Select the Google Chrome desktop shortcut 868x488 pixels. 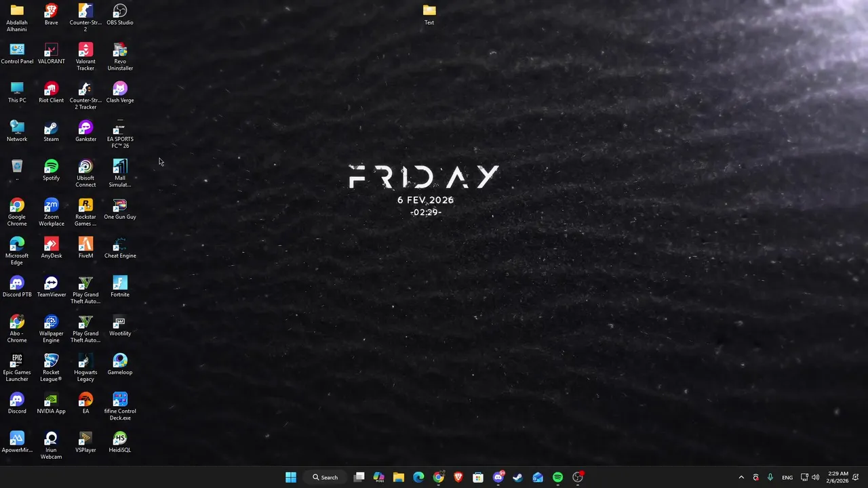pos(17,212)
